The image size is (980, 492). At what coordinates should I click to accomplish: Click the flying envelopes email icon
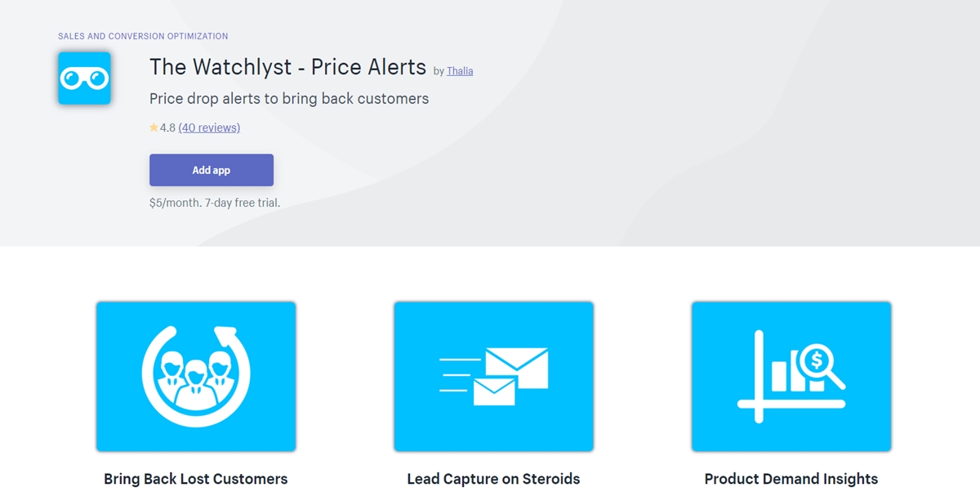493,376
